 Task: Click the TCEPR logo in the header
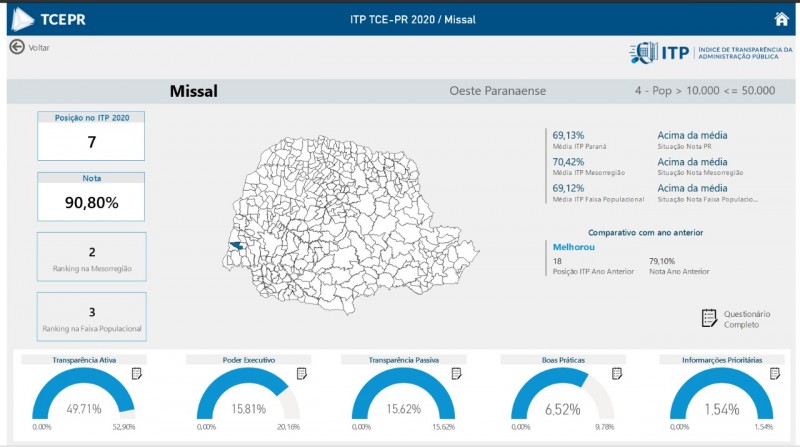click(50, 18)
